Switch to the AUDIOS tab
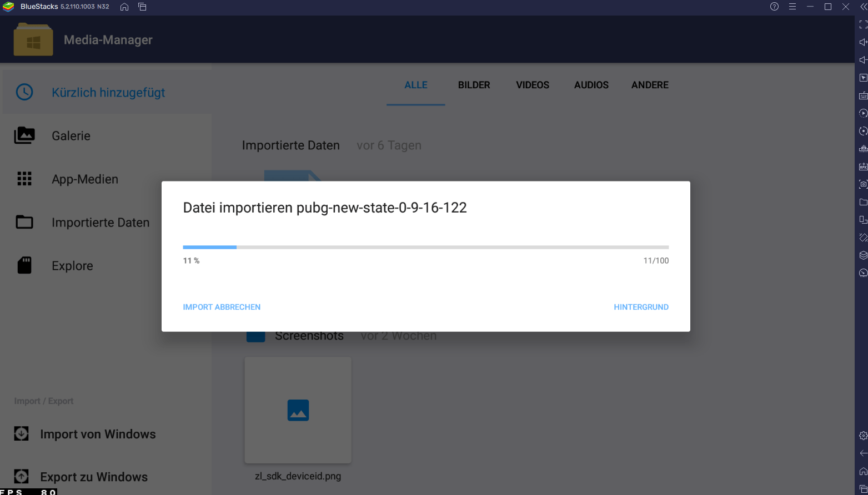 pos(591,85)
